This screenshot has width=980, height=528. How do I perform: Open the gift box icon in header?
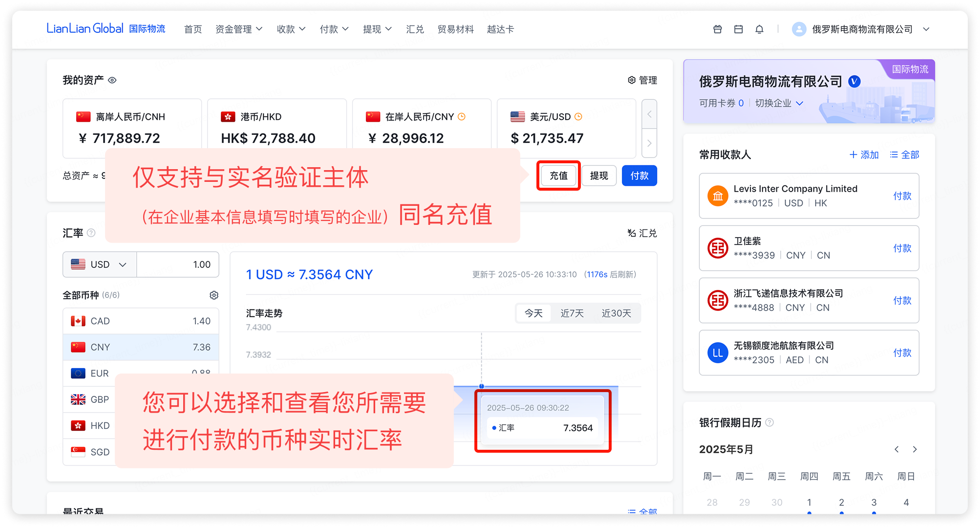tap(717, 29)
